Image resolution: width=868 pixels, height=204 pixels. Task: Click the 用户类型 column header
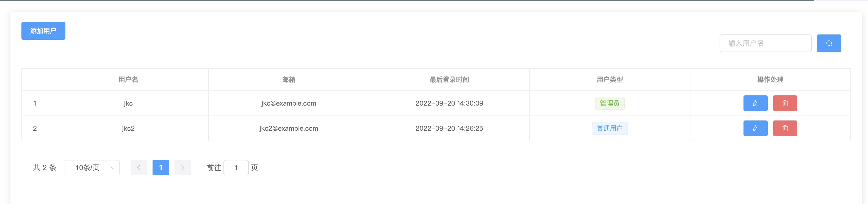tap(610, 80)
